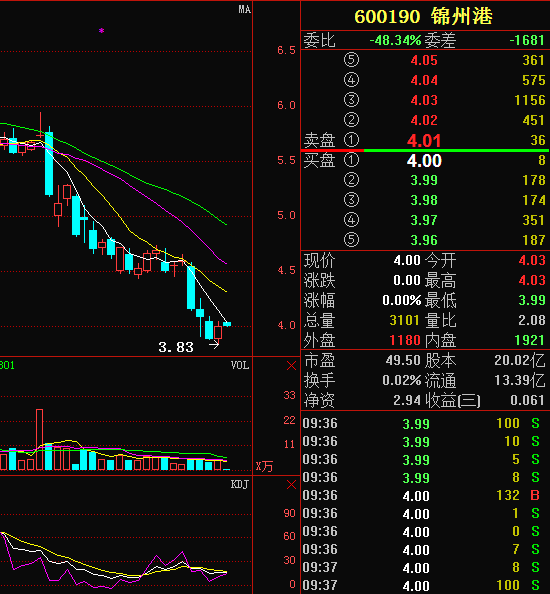
Task: Click sell price 4.02
Action: pyautogui.click(x=424, y=120)
